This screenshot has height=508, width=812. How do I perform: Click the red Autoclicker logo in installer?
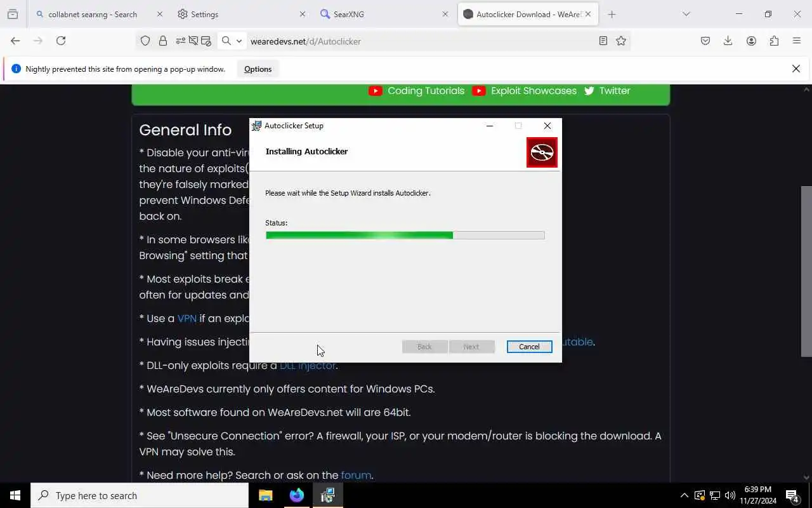point(542,152)
